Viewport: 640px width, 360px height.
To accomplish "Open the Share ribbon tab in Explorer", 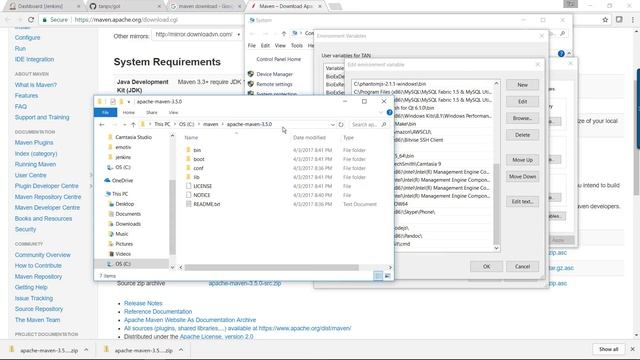I will [151, 112].
